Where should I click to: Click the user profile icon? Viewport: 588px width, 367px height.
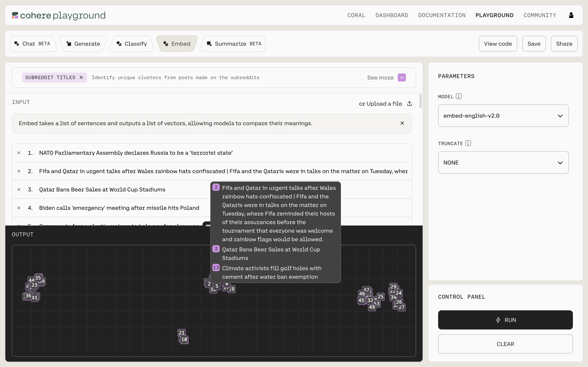(x=571, y=15)
